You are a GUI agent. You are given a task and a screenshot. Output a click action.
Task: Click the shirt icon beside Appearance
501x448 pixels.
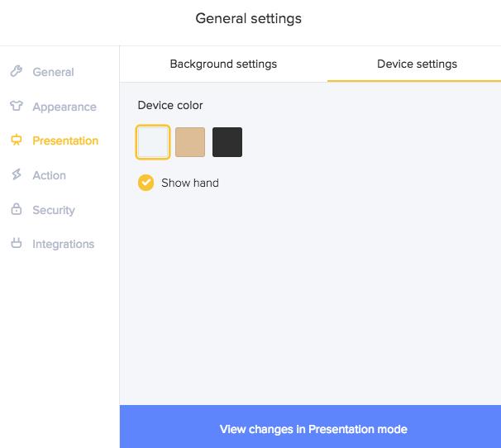[17, 107]
